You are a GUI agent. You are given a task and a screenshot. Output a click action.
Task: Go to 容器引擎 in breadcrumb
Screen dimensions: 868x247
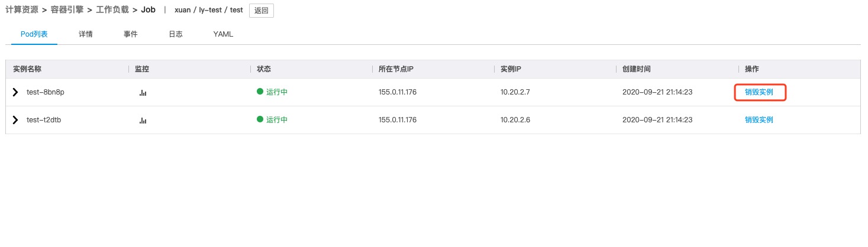tap(67, 10)
